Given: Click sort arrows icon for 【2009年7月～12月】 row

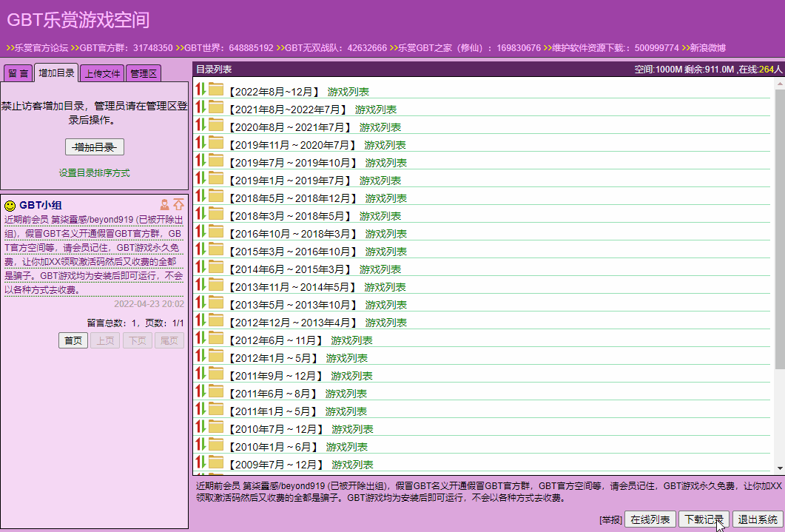Looking at the screenshot, I should [201, 462].
